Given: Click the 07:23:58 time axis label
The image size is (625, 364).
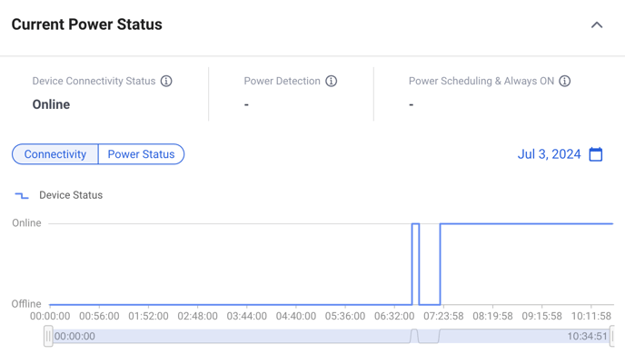Looking at the screenshot, I should point(443,317).
